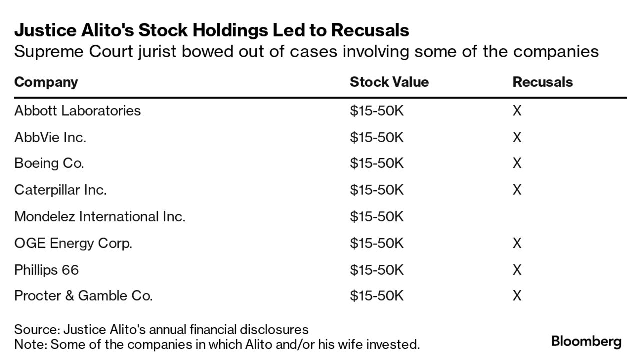Screen dimensions: 641x364
Task: Select the Abbott Laboratories company name
Action: pyautogui.click(x=77, y=110)
